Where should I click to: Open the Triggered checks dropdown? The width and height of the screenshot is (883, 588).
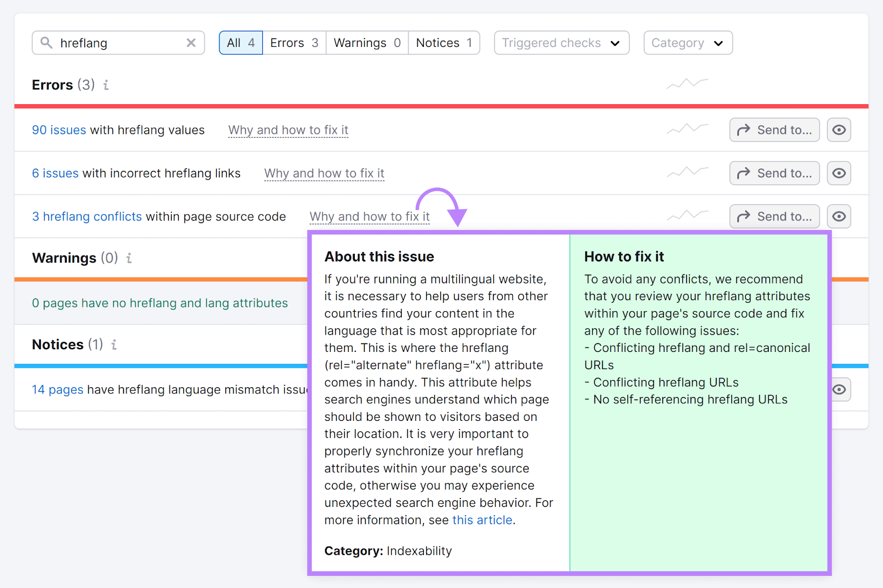point(561,42)
